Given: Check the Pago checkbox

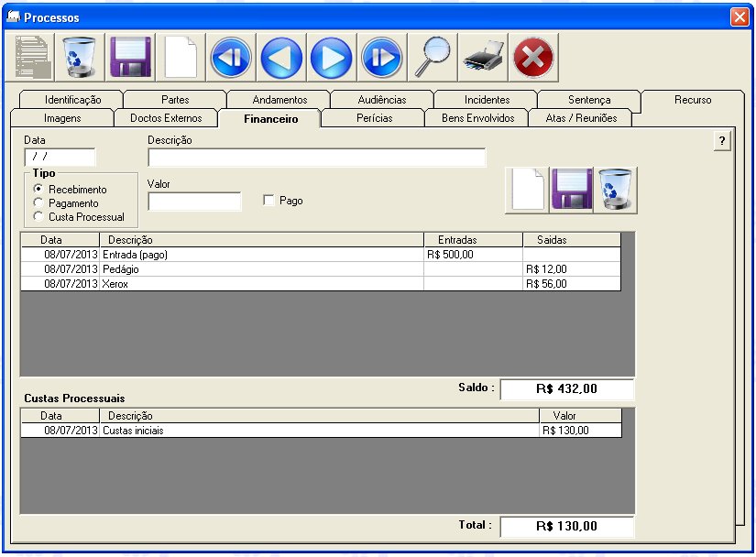Looking at the screenshot, I should tap(269, 200).
